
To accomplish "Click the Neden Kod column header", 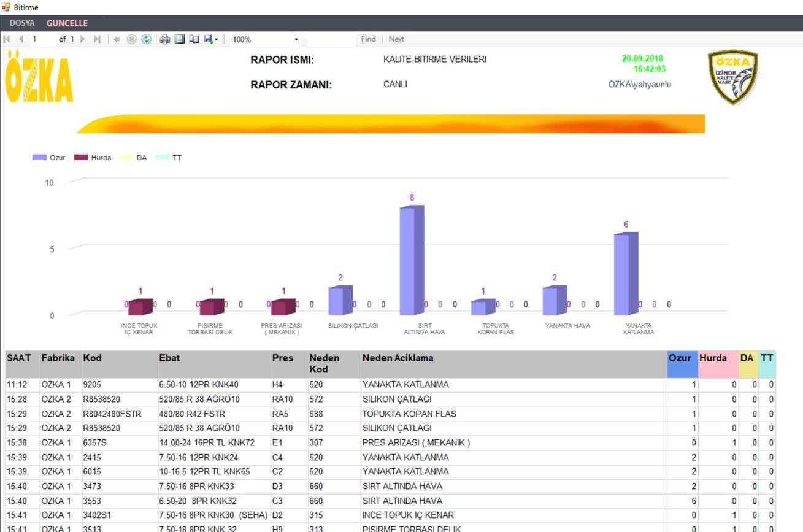I will tap(334, 364).
